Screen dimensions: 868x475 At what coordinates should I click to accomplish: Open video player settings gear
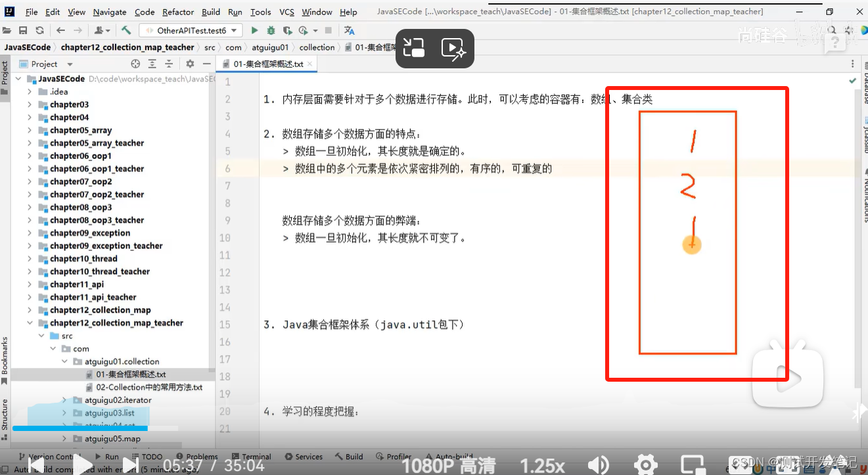[x=645, y=465]
